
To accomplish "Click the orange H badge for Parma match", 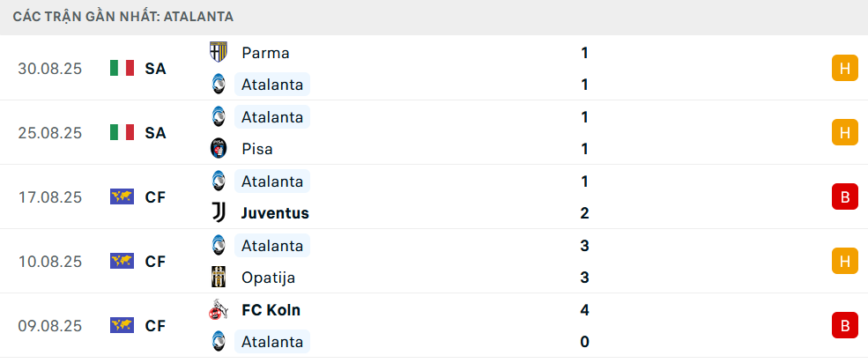I will pyautogui.click(x=844, y=69).
